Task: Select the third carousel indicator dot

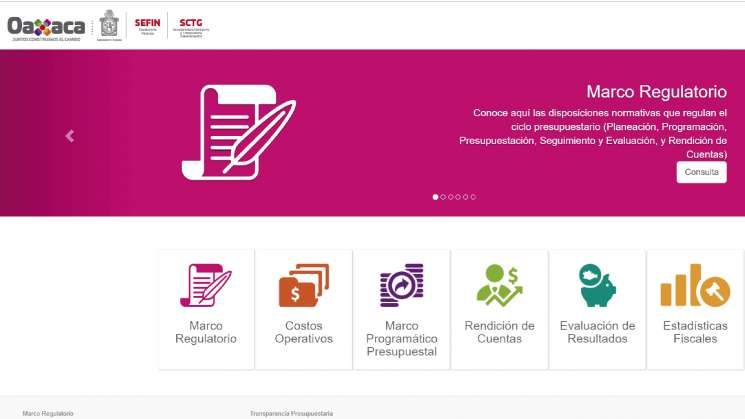Action: point(450,197)
